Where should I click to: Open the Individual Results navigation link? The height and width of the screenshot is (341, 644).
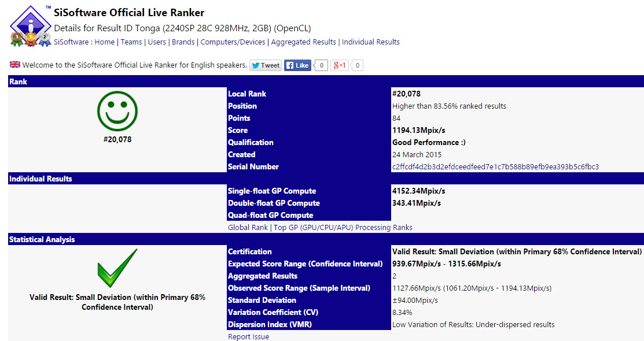[370, 42]
